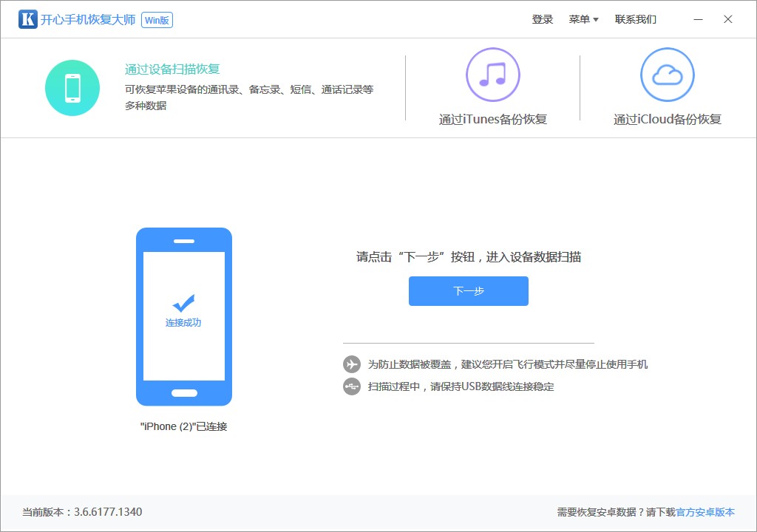757x532 pixels.
Task: Switch to 通过iCloud备份恢复 mode
Action: (668, 118)
